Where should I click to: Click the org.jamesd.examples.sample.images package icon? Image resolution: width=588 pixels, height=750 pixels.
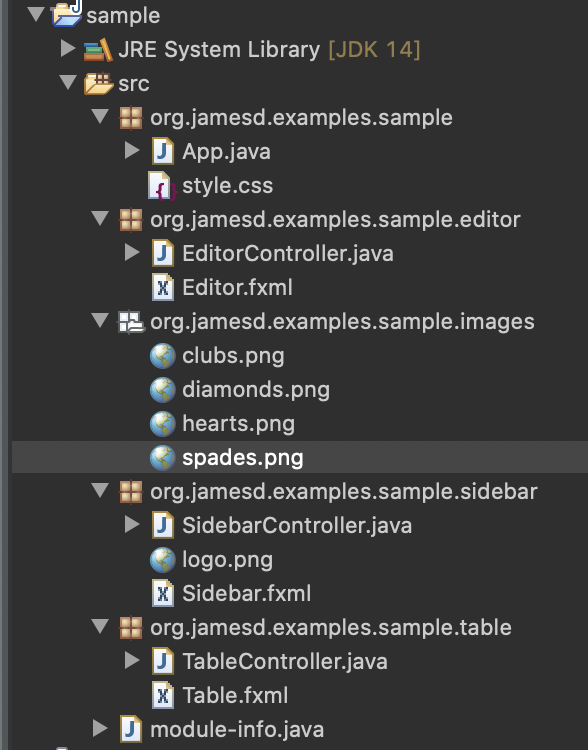point(131,322)
